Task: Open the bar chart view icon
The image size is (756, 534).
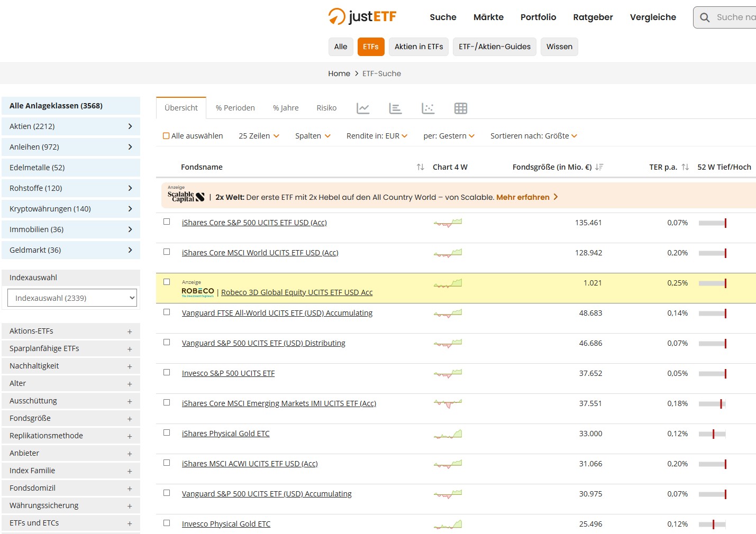Action: pos(395,108)
